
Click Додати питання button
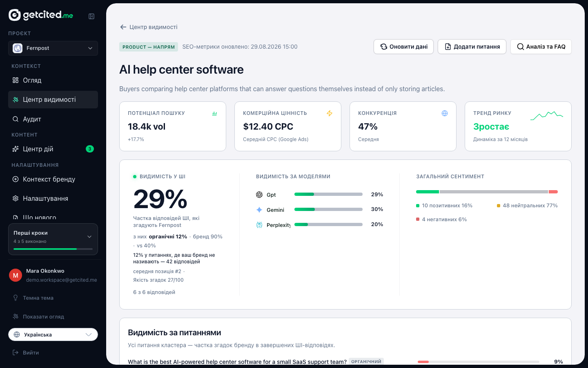(x=472, y=47)
